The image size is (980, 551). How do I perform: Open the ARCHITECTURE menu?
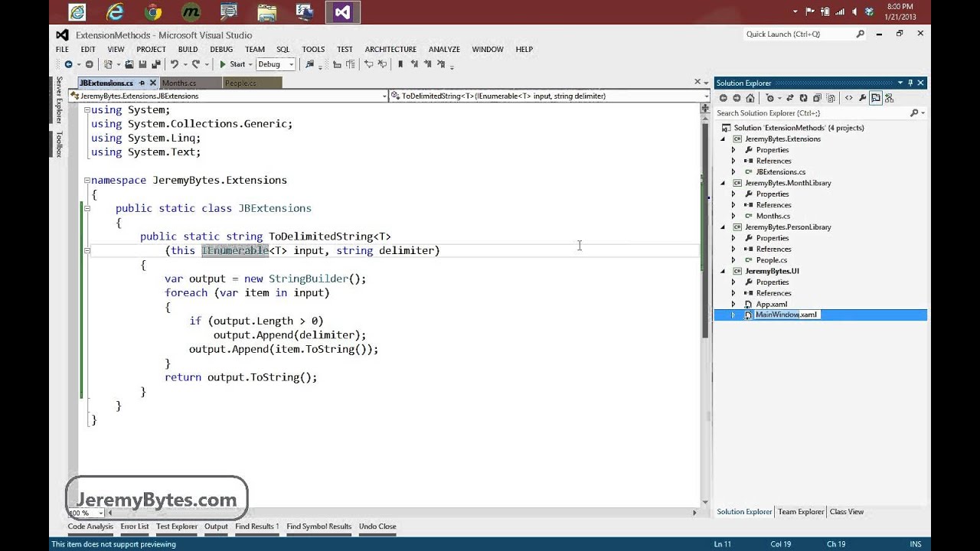point(390,49)
